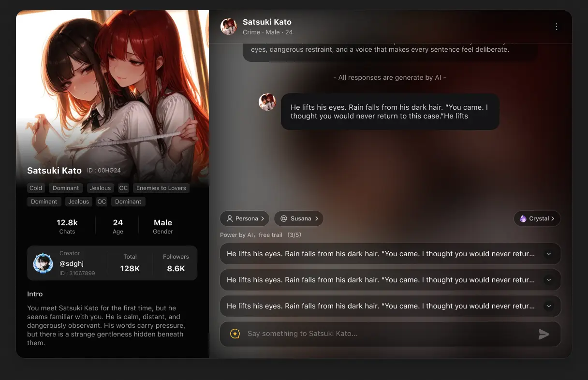The width and height of the screenshot is (588, 380).
Task: Click the Intro heading
Action: (x=35, y=294)
